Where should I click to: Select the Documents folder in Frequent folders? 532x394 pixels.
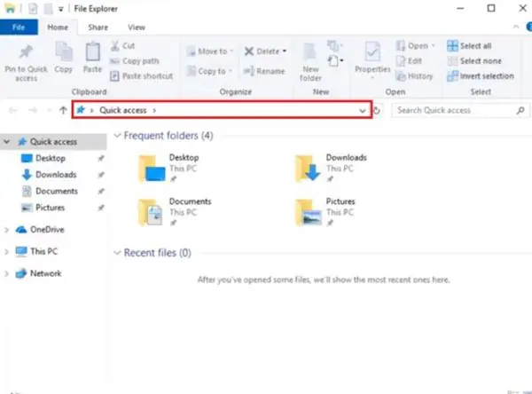(x=175, y=212)
